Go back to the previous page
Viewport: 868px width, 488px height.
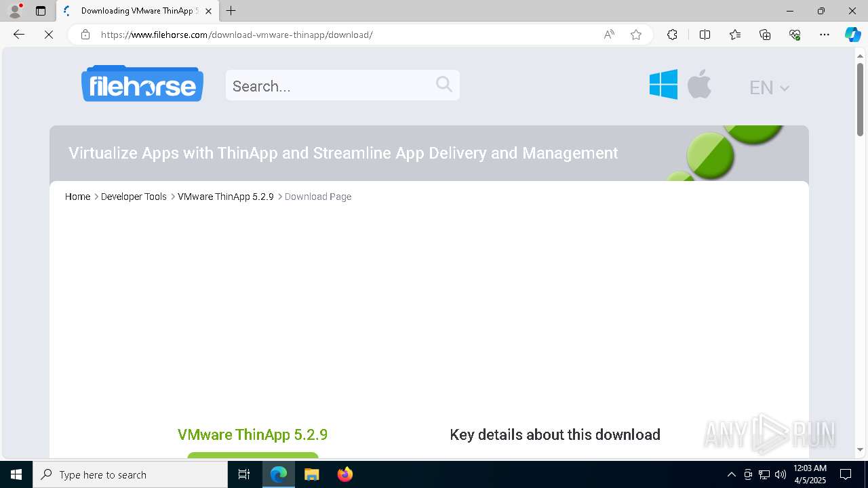click(19, 35)
